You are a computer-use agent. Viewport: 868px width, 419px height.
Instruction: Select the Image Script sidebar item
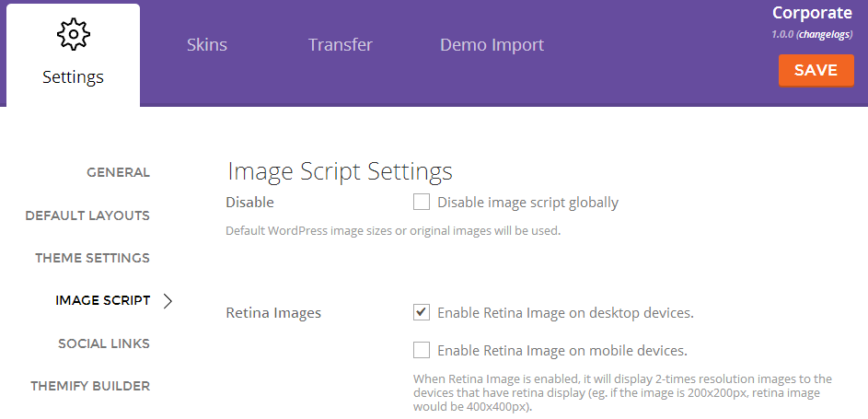[x=103, y=300]
